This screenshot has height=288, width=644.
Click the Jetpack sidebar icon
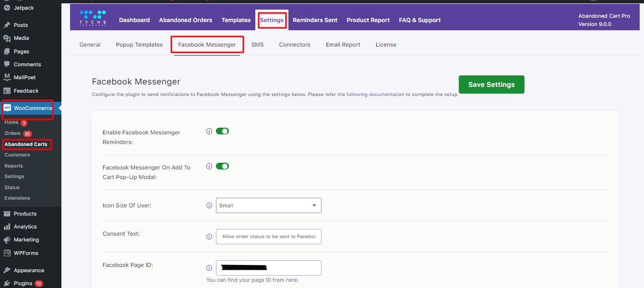[7, 8]
